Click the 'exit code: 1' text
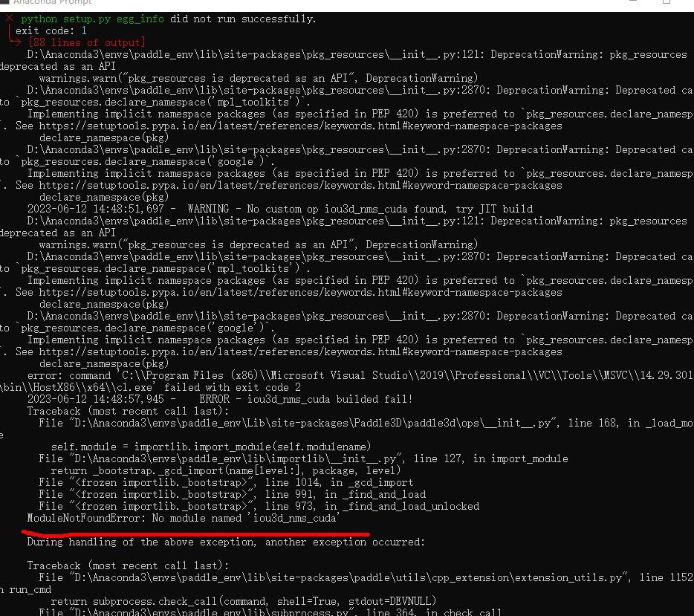The image size is (694, 616). click(x=51, y=30)
